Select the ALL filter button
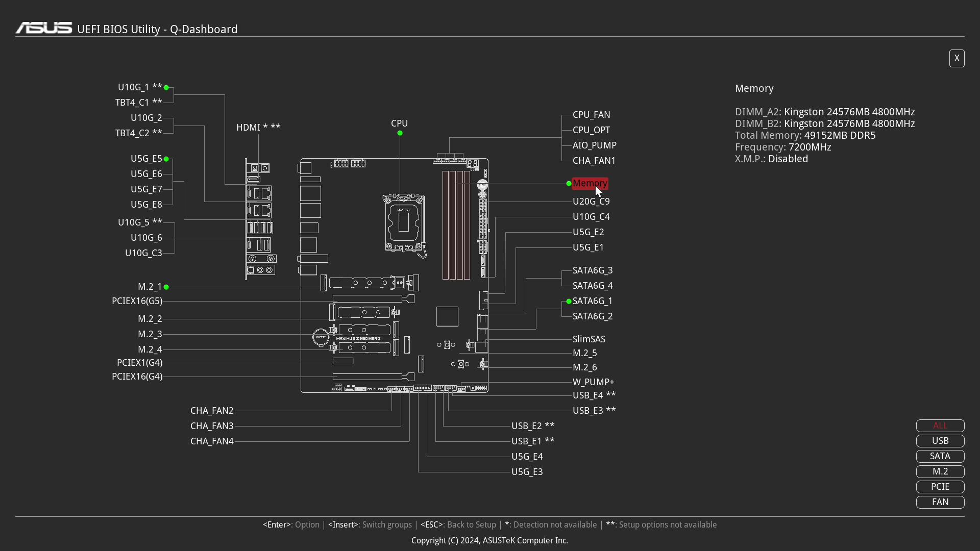Screen dimensions: 980x551 [x=940, y=425]
